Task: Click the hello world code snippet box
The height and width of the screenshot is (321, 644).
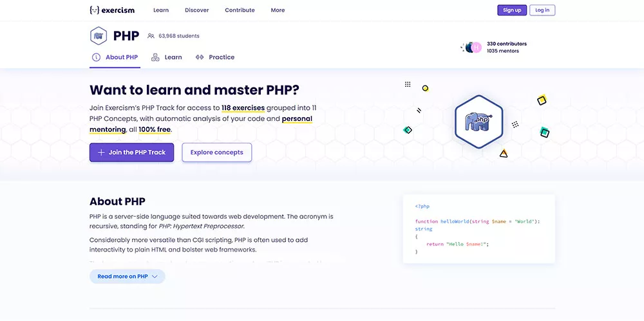Action: coord(479,228)
